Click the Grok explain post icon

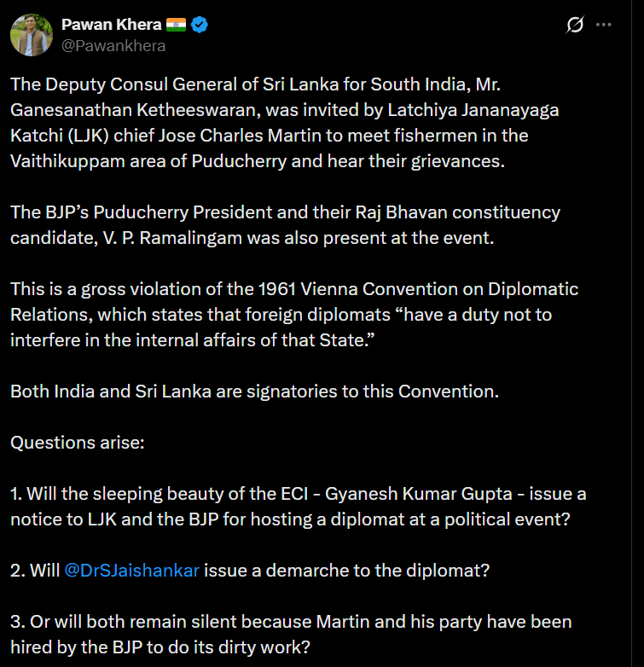575,25
